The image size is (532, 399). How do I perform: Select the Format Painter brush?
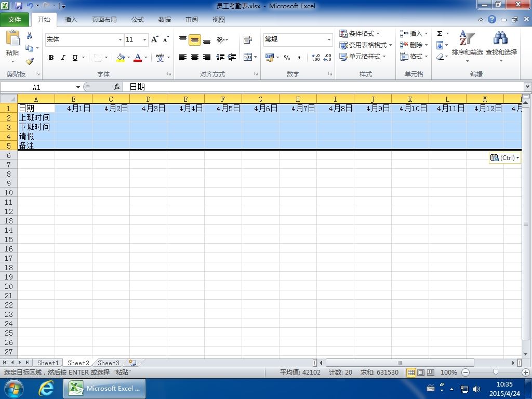pos(30,61)
